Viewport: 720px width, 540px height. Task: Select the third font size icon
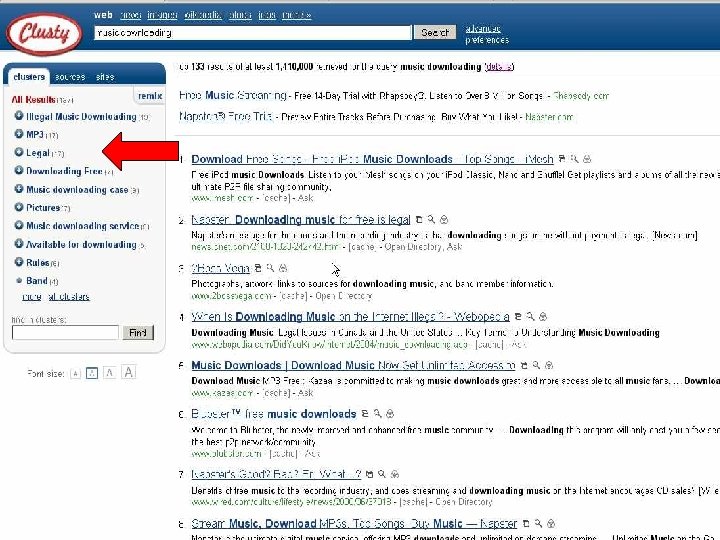[x=109, y=373]
